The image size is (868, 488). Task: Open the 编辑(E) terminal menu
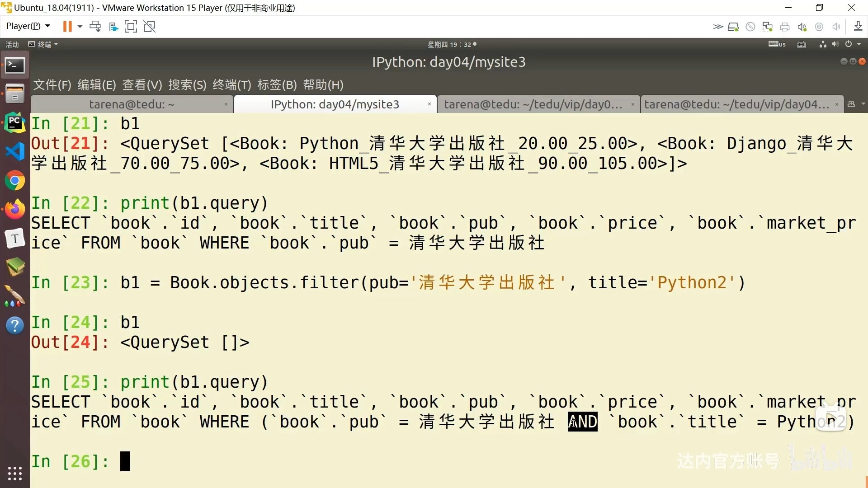tap(96, 85)
